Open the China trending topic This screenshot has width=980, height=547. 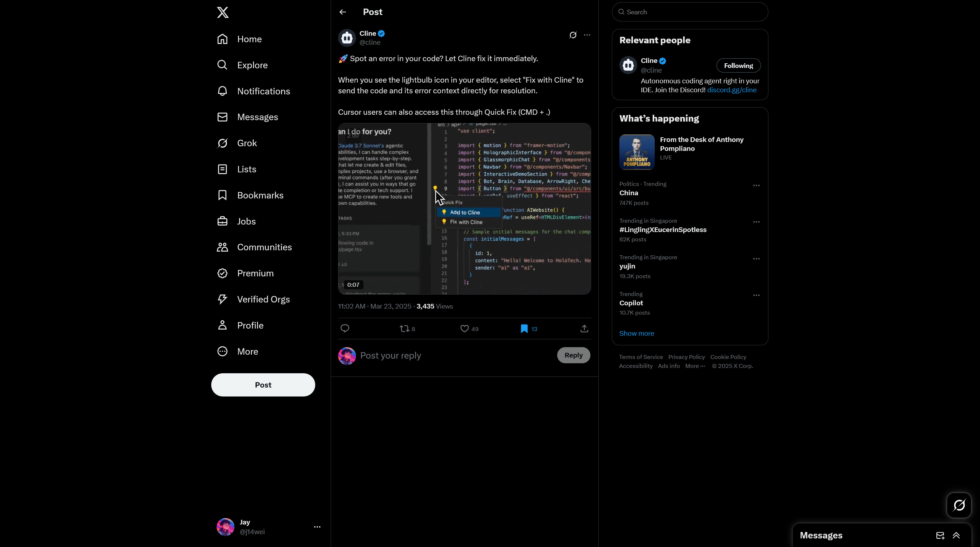628,193
